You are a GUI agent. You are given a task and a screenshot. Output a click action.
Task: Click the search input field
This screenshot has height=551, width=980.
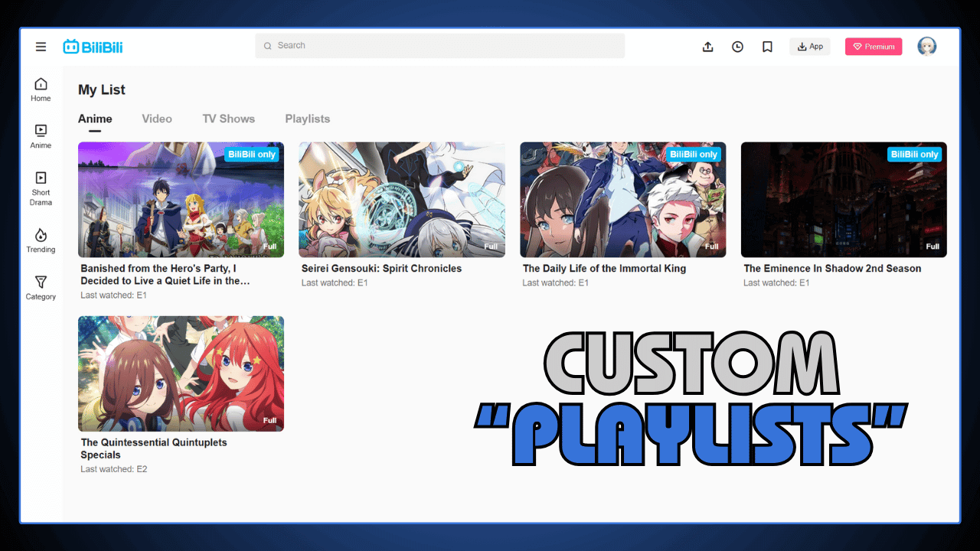click(x=439, y=46)
